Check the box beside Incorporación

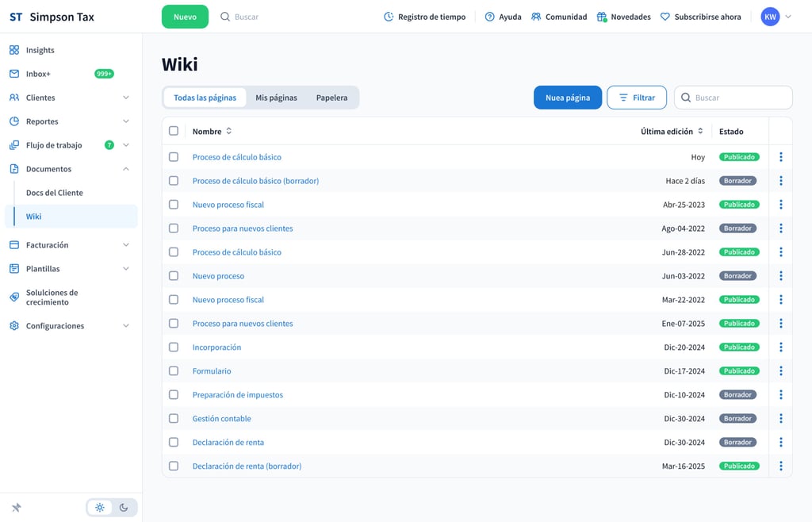[x=174, y=347]
